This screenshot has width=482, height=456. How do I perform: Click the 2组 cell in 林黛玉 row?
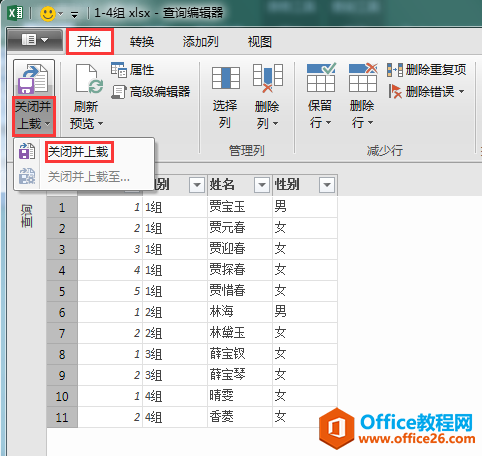point(175,333)
